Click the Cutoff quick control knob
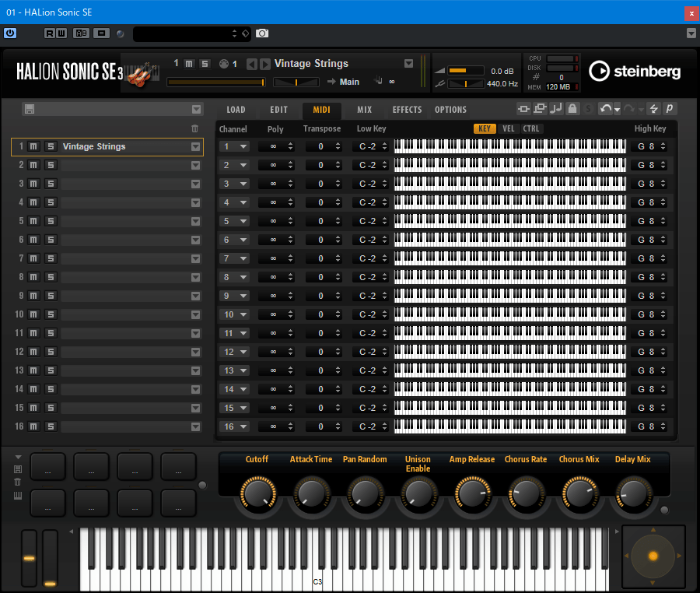This screenshot has width=700, height=593. coord(257,493)
